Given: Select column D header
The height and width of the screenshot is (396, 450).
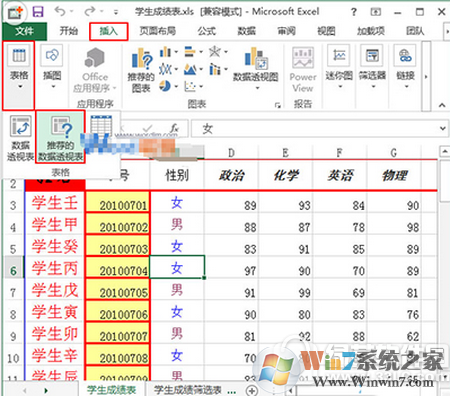Looking at the screenshot, I should (x=231, y=153).
